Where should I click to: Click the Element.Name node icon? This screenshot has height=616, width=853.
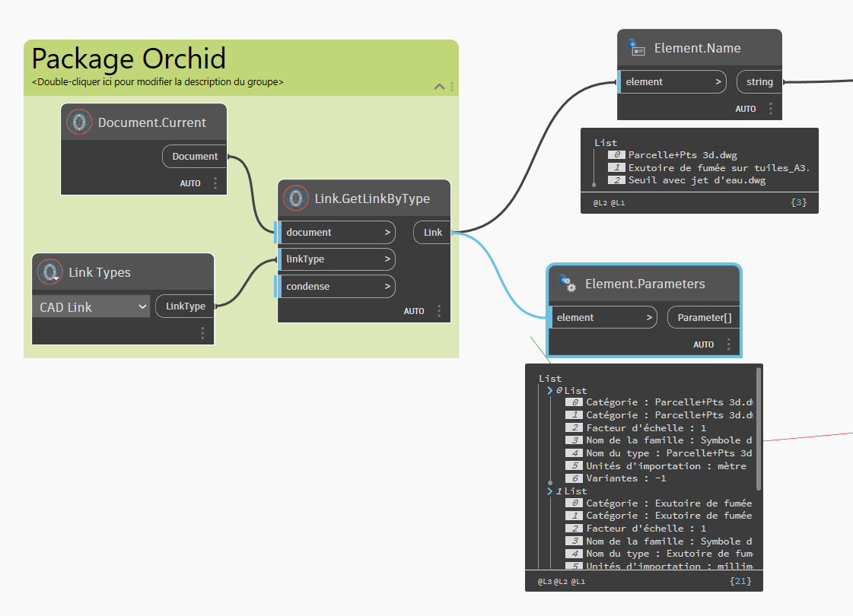click(636, 47)
